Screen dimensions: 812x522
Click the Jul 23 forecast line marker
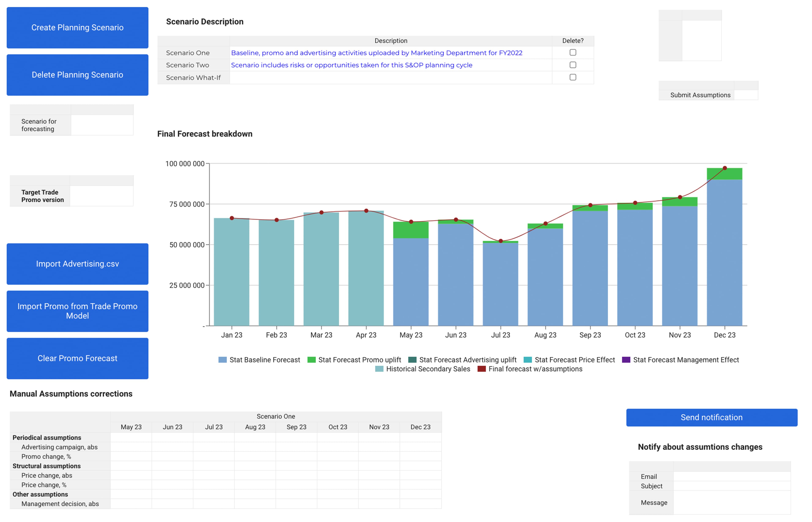click(501, 241)
